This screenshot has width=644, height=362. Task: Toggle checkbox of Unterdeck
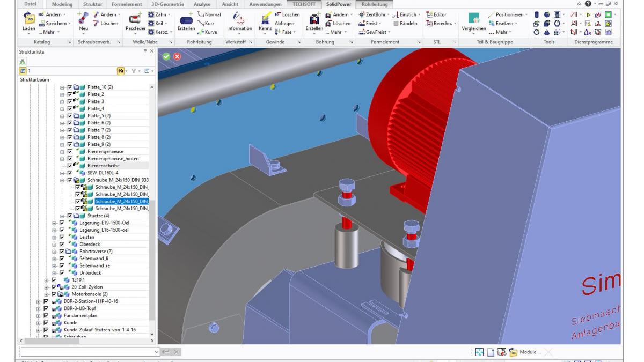[61, 272]
